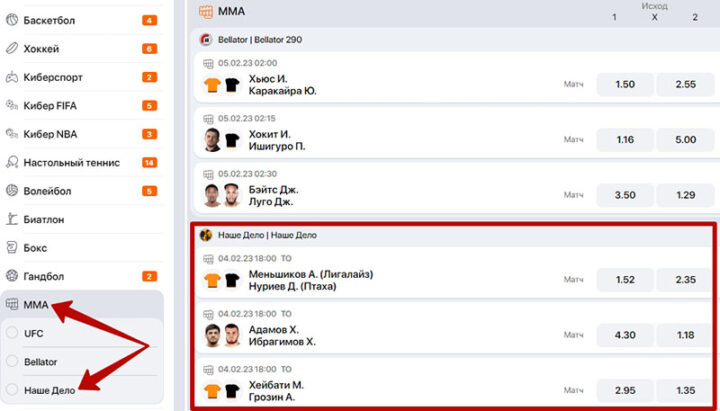This screenshot has width=720, height=411.
Task: Click the Киберспорт gamepad icon
Action: (12, 77)
